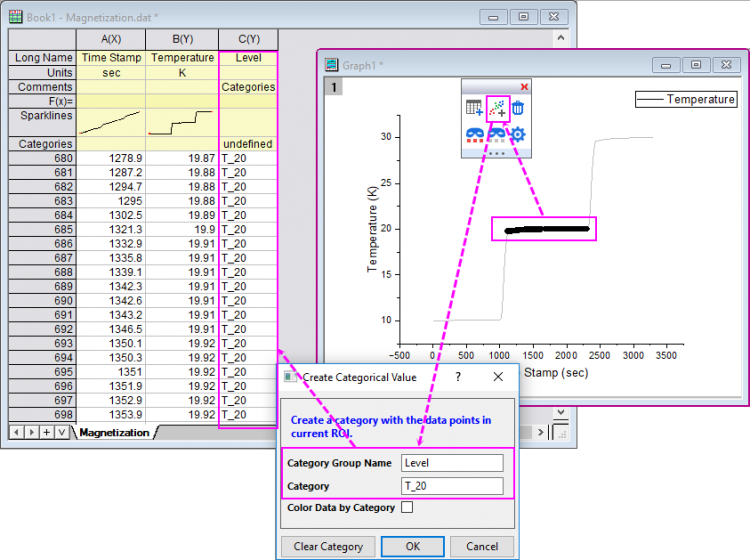Click the unmask points icon with gray dots
750x560 pixels.
tap(496, 135)
